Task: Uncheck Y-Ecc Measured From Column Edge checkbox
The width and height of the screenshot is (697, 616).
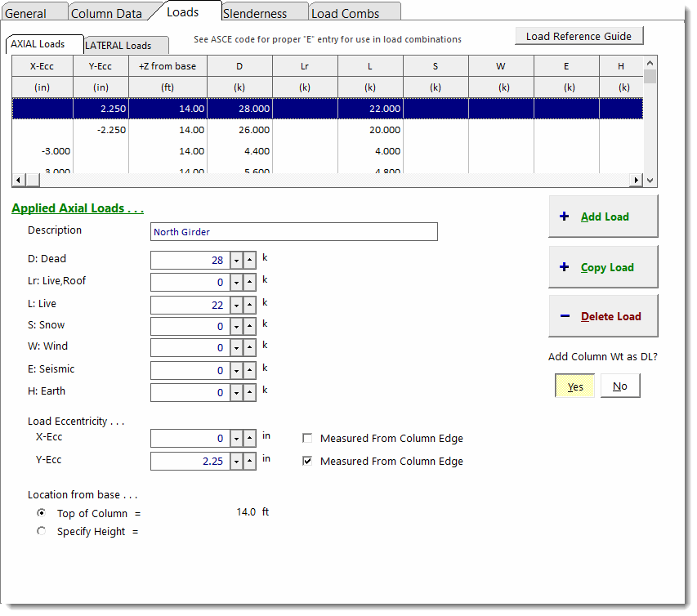Action: tap(308, 462)
